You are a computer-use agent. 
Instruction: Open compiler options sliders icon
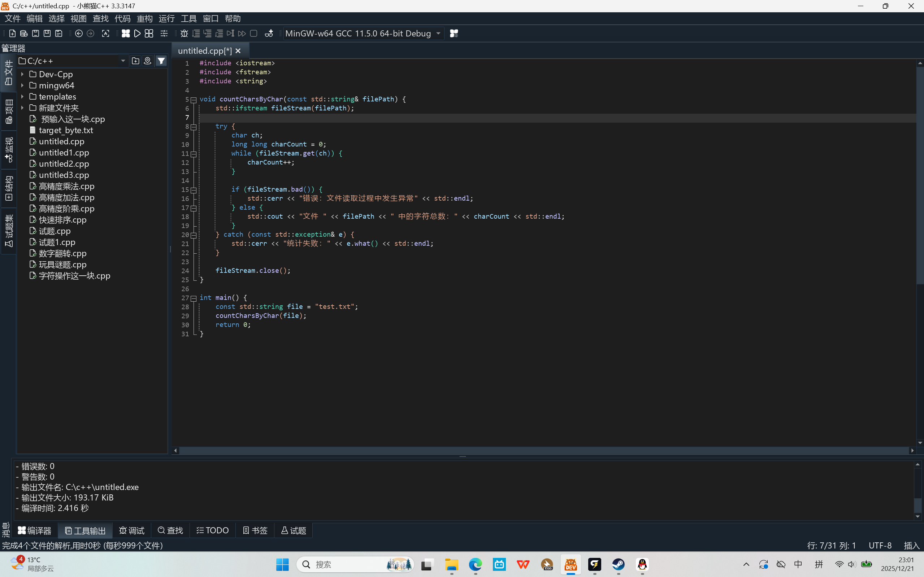pos(164,34)
